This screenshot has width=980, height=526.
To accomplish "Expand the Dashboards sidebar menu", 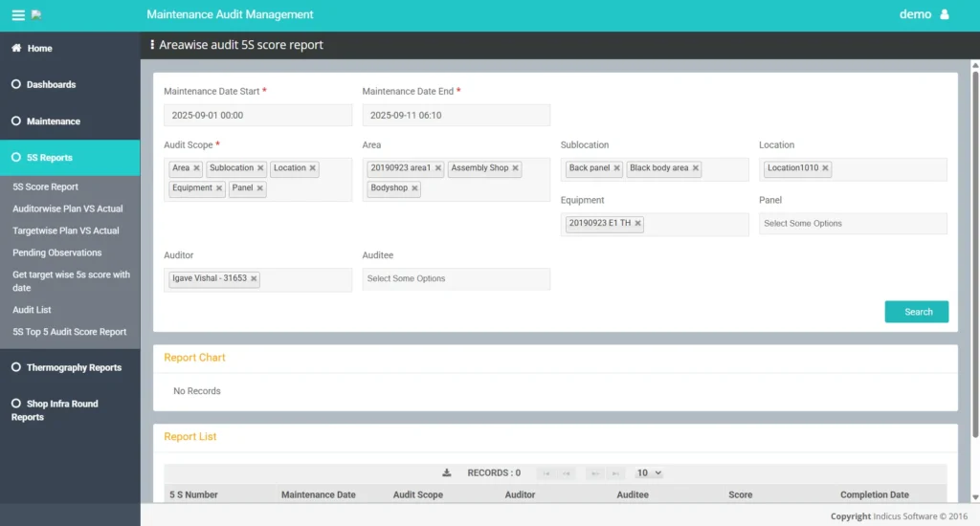I will coord(70,84).
